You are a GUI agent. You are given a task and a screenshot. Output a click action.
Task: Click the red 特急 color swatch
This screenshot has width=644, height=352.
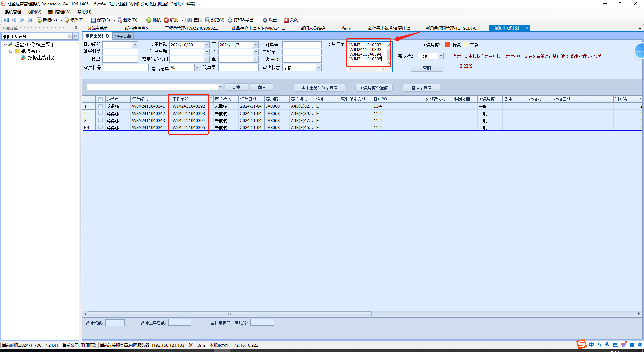point(448,45)
